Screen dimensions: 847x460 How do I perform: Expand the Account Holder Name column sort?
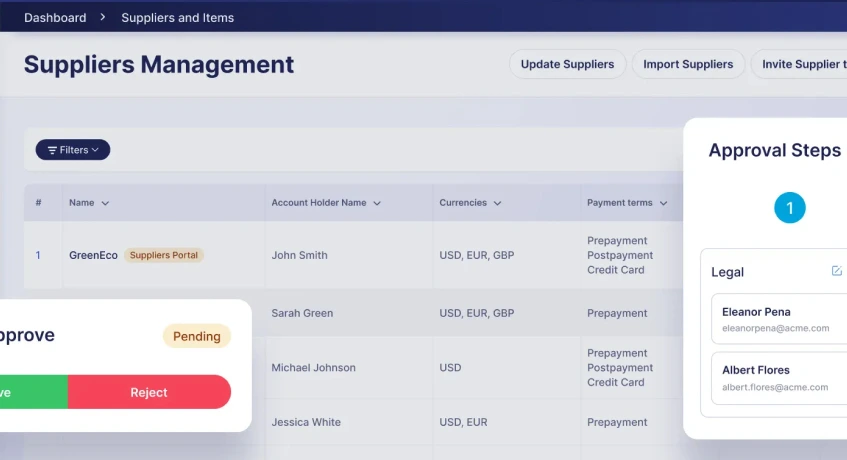tap(377, 203)
